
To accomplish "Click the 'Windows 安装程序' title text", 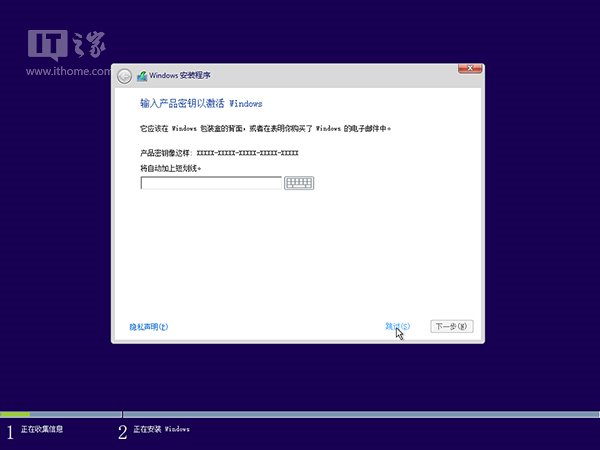I will (x=180, y=76).
